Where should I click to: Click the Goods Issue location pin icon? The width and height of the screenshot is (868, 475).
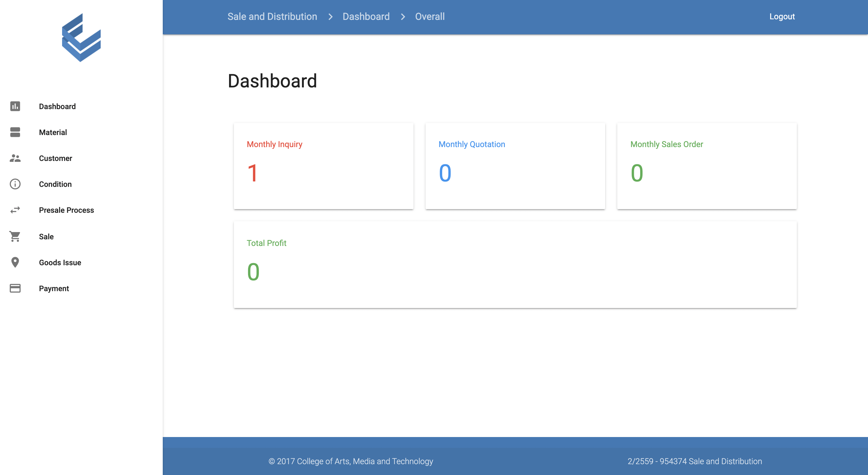tap(15, 262)
